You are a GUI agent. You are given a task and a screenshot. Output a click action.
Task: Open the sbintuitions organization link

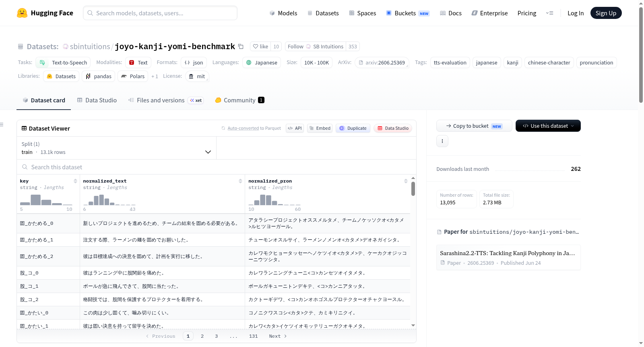[x=90, y=46]
